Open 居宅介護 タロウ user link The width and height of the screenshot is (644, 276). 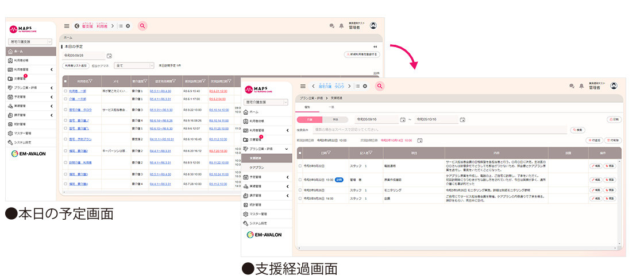click(x=80, y=110)
